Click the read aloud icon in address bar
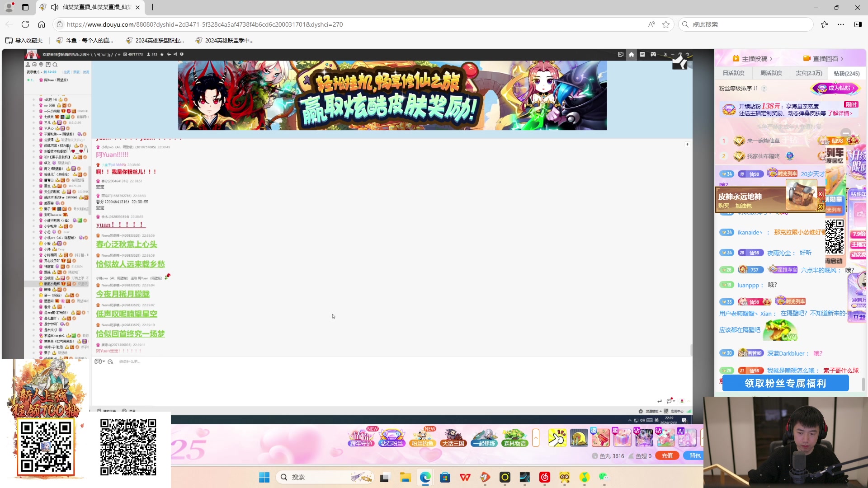 651,24
